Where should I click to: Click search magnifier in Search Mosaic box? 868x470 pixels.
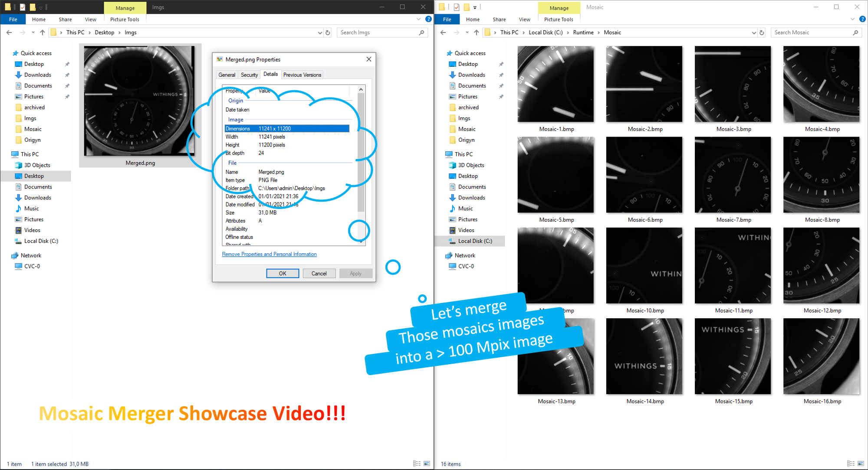(x=855, y=33)
